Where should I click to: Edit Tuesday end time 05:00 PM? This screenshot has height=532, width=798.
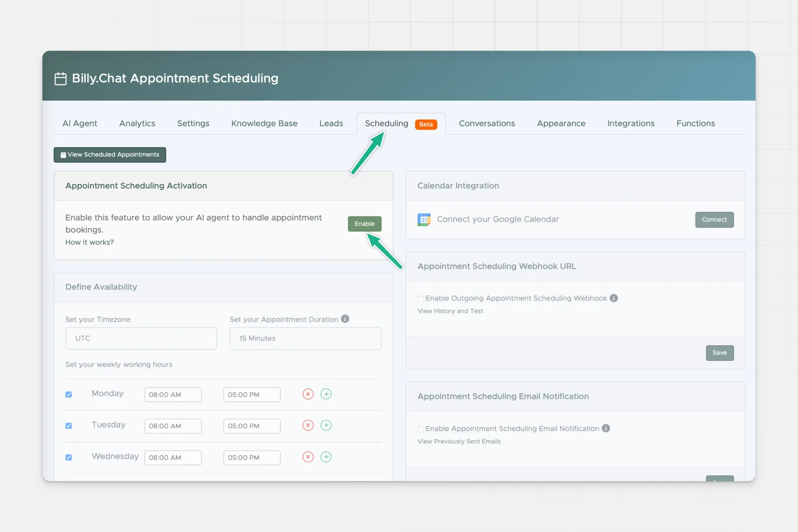coord(252,426)
